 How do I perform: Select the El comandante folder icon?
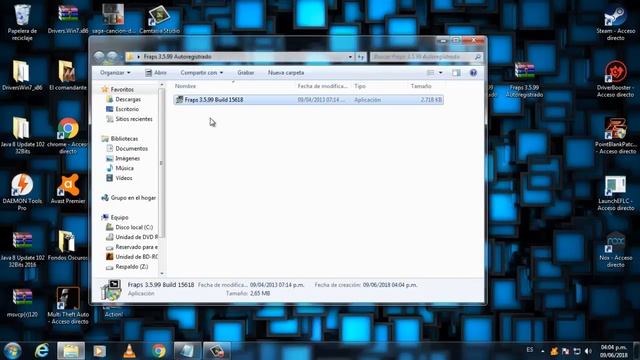68,76
